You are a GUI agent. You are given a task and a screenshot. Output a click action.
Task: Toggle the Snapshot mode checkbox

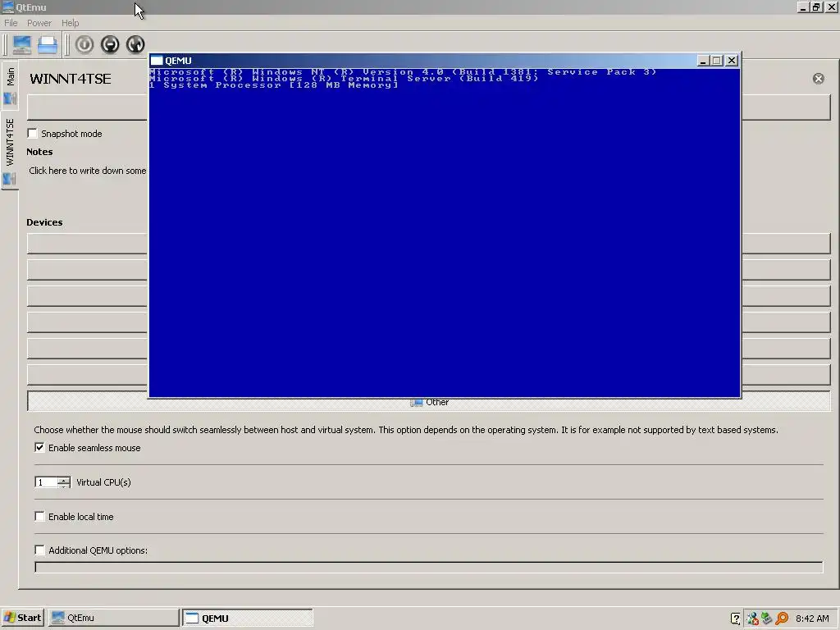point(32,134)
